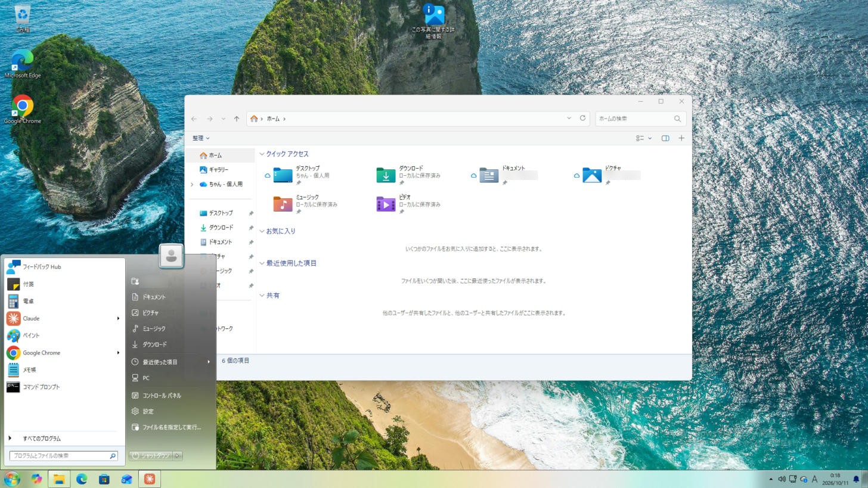Open ミュージック in Start menu right pane
Viewport: 868px width, 488px height.
pos(170,329)
